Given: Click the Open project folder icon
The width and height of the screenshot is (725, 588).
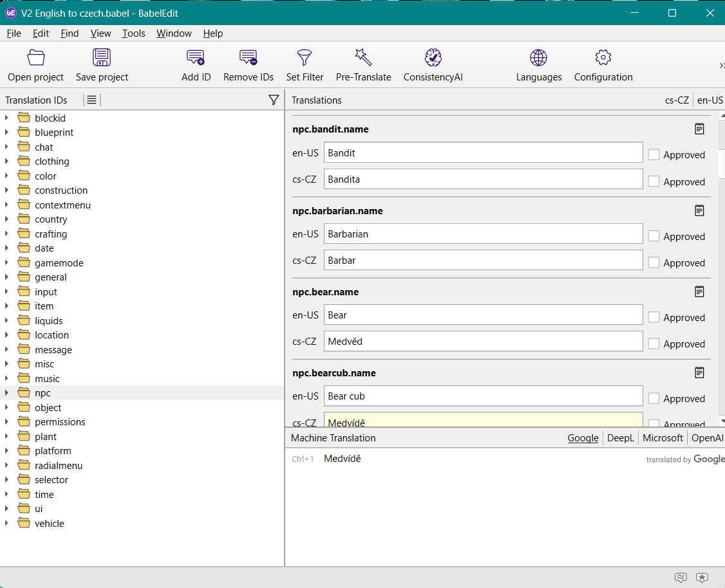Looking at the screenshot, I should tap(36, 58).
